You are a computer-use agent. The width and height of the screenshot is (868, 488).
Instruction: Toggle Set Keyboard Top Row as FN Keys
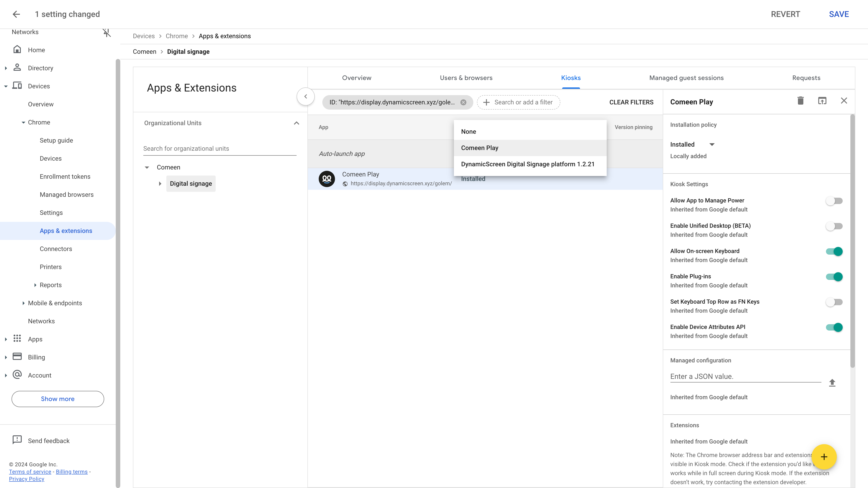coord(834,302)
